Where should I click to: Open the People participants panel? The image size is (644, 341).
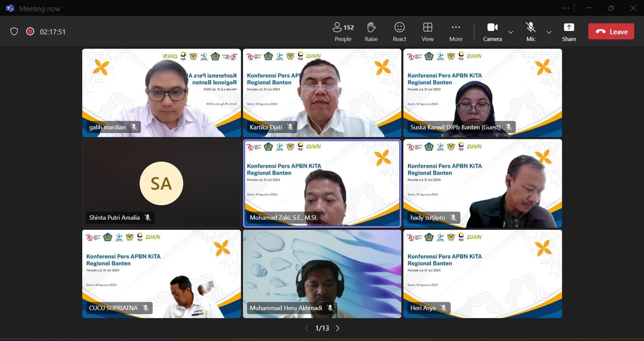[x=343, y=32]
